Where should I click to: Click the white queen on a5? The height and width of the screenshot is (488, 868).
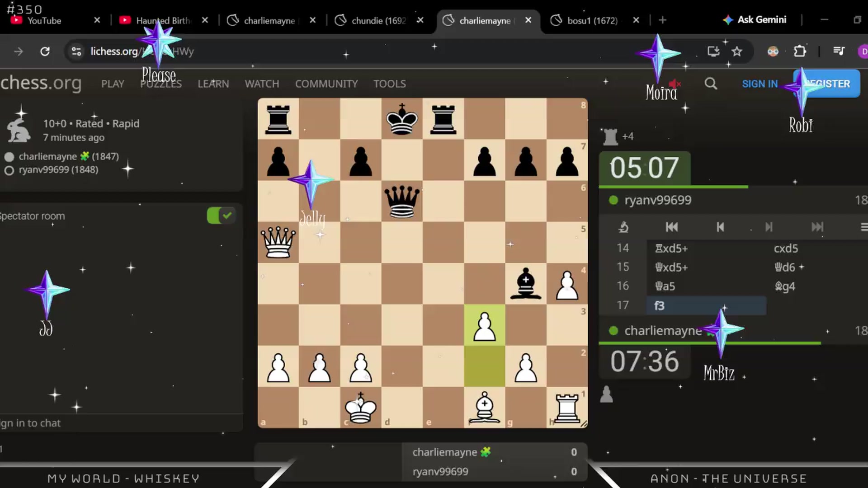tap(278, 243)
